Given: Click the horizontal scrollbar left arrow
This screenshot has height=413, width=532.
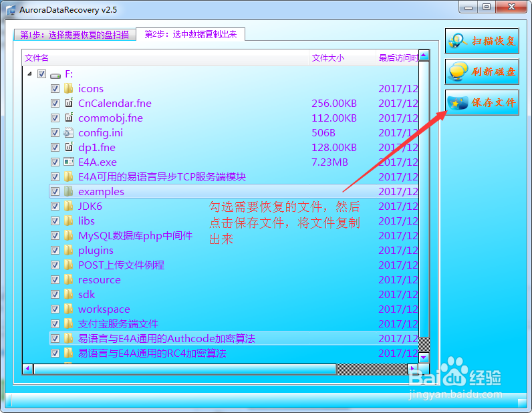Looking at the screenshot, I should (28, 369).
